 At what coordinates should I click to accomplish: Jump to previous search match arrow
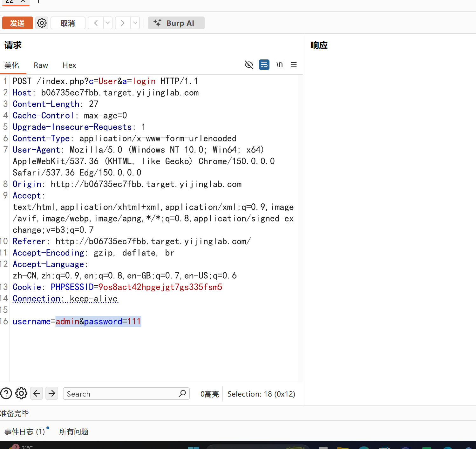click(37, 393)
